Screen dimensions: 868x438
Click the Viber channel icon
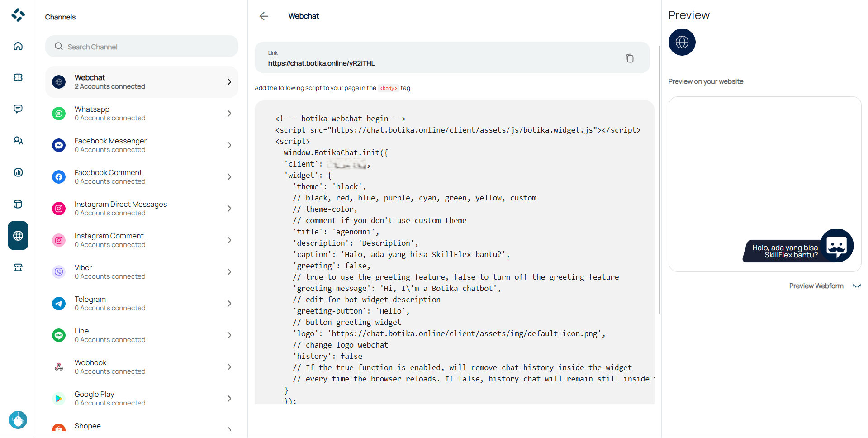point(59,272)
